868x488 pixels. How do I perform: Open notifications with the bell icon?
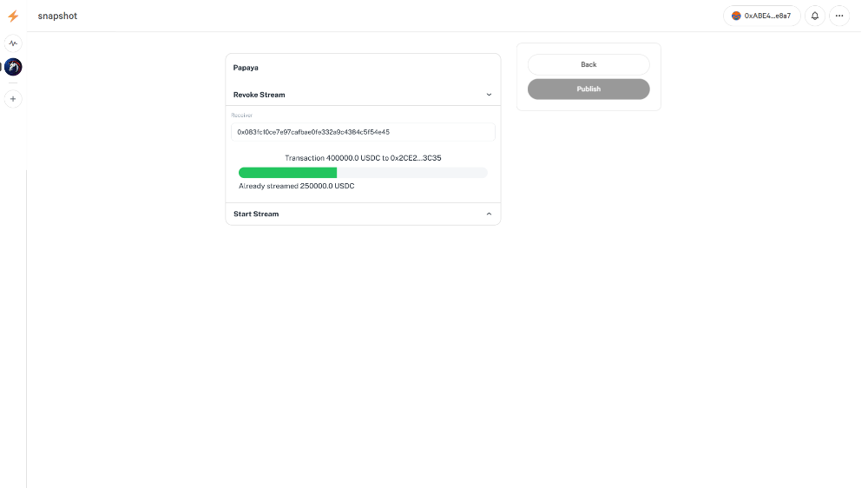[x=815, y=16]
